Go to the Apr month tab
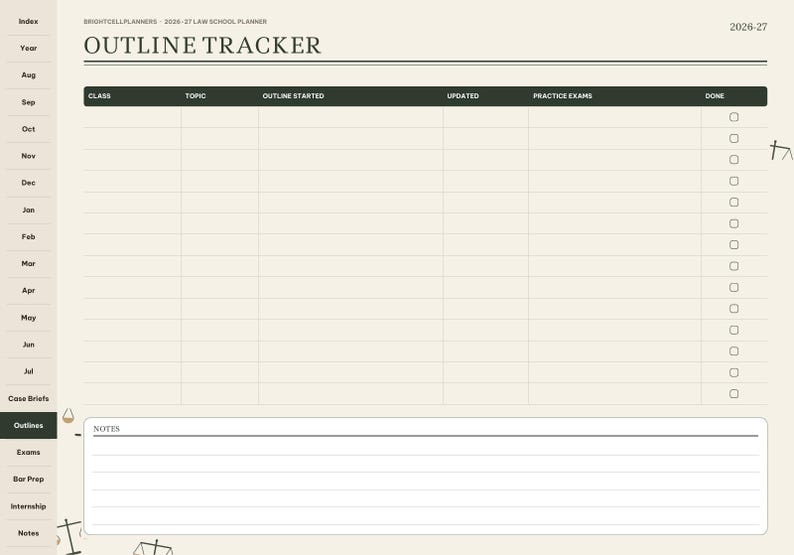The image size is (794, 555). click(28, 291)
